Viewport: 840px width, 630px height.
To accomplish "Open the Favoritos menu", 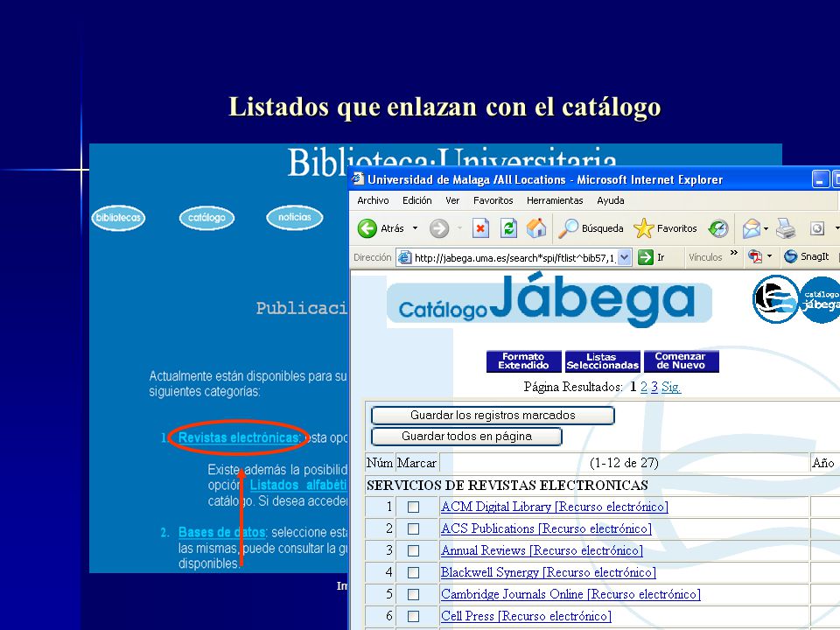I will [493, 200].
